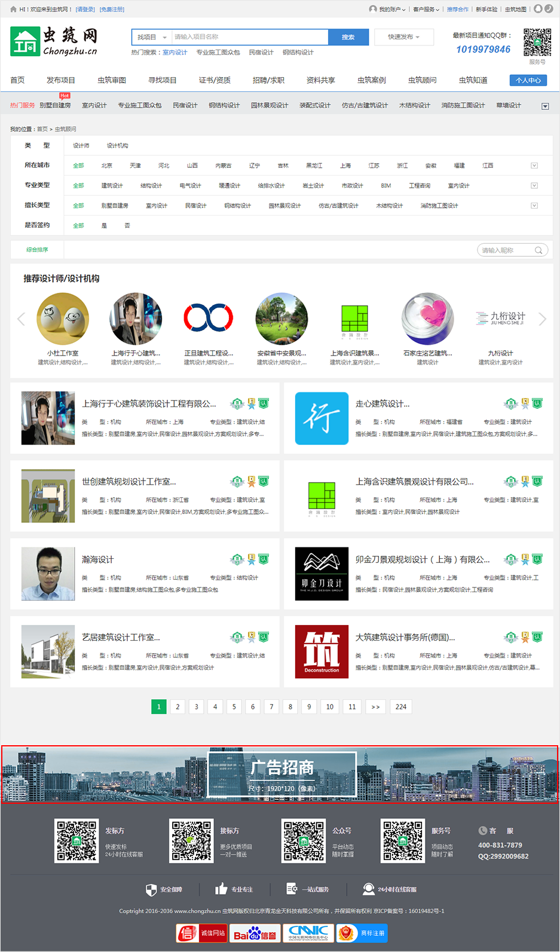This screenshot has height=952, width=560.
Task: Open the 个人中心 button
Action: [x=528, y=80]
